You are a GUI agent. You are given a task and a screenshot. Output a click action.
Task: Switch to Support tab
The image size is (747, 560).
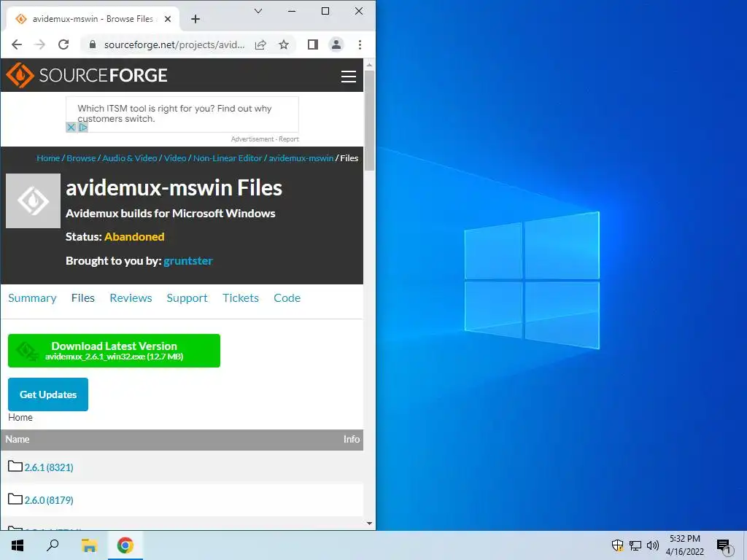tap(187, 298)
